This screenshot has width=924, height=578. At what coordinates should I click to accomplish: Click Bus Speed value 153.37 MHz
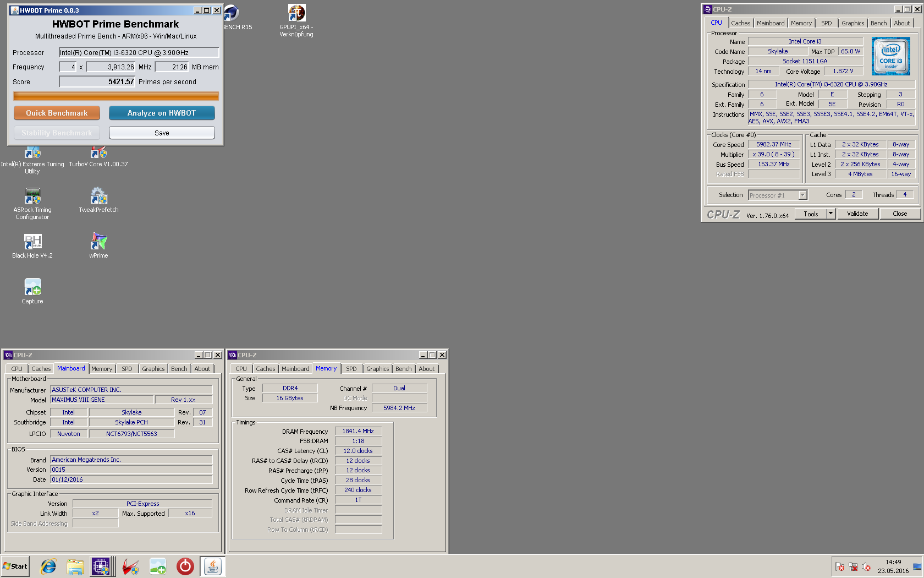pyautogui.click(x=773, y=164)
